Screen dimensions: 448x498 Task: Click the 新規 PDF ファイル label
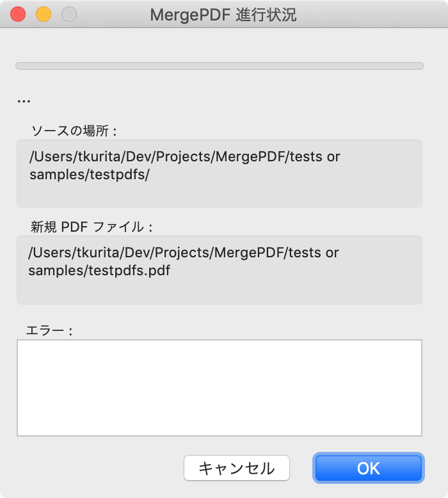(x=92, y=227)
